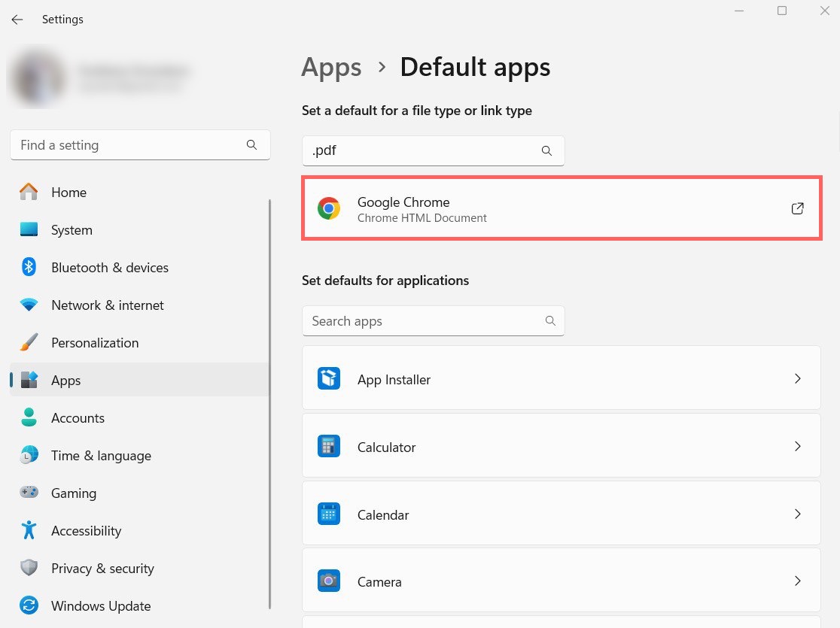
Task: Expand App Installer defaults chevron
Action: (x=797, y=379)
